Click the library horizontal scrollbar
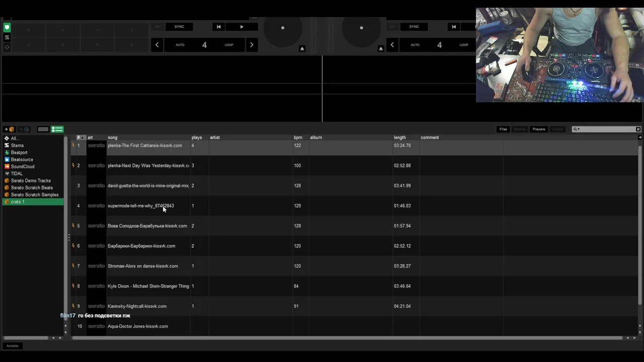644x362 pixels. click(347, 338)
